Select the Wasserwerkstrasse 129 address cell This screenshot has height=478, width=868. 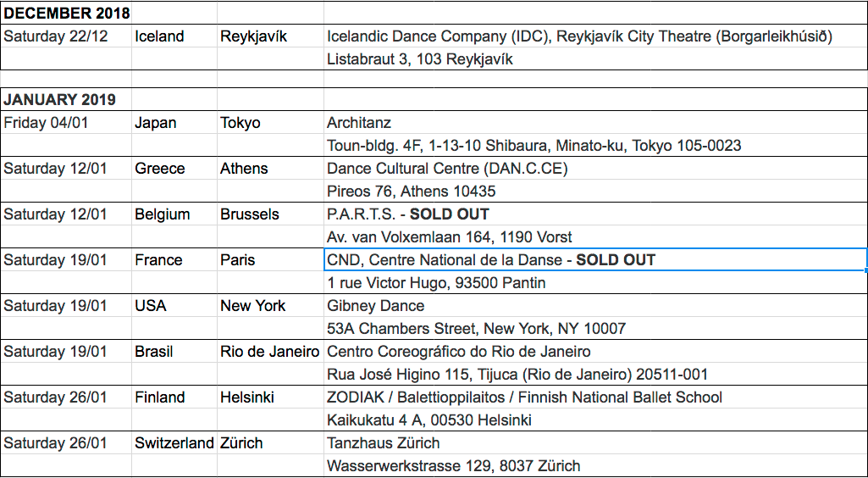point(595,465)
